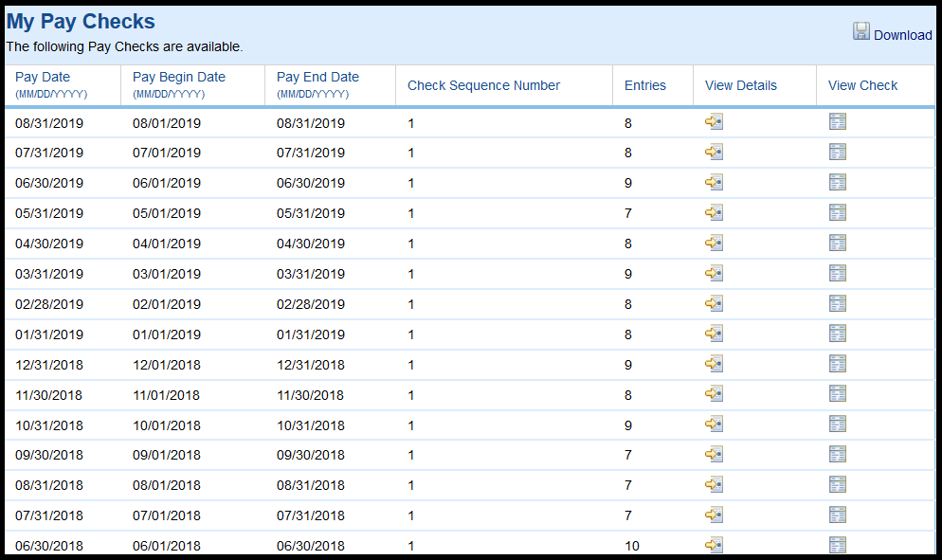Open details arrow for 03/31/2019 pay check
This screenshot has width=942, height=560.
[x=714, y=274]
